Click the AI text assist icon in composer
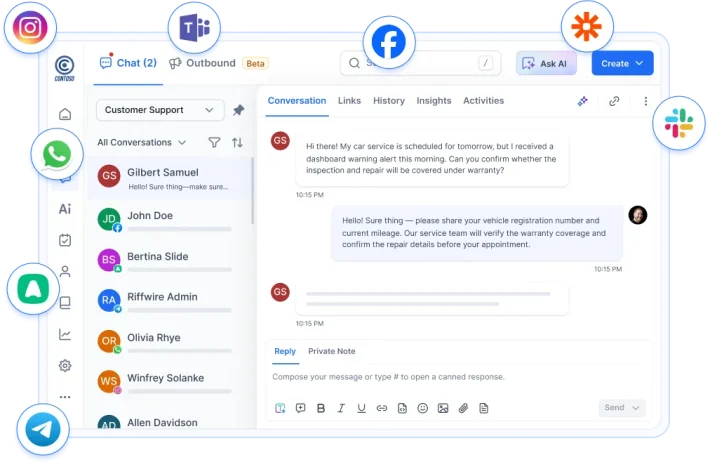The image size is (710, 469). click(x=280, y=408)
